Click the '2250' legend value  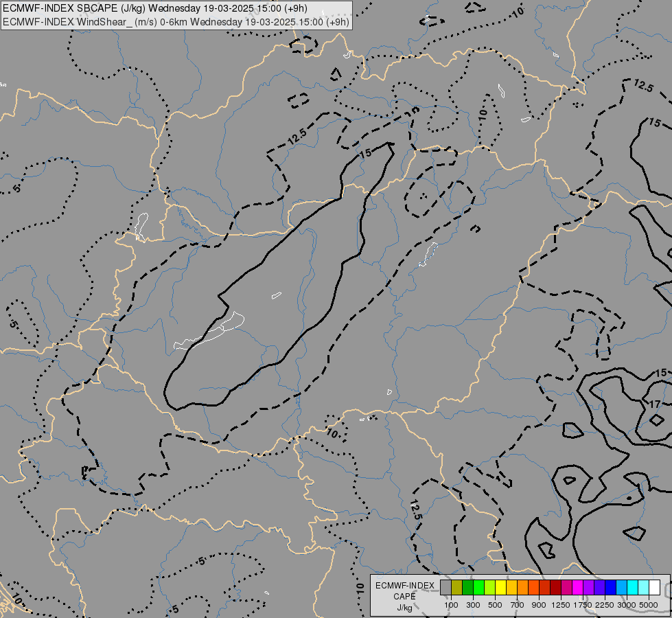click(605, 605)
